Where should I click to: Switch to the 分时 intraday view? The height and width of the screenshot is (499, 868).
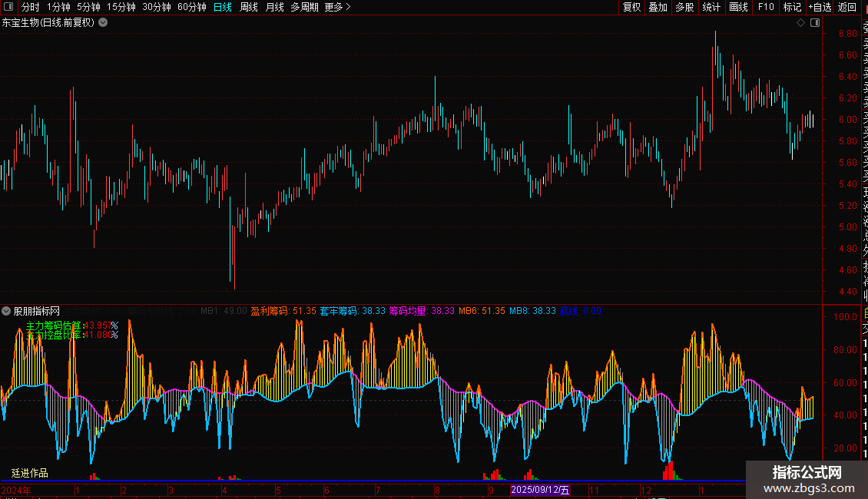coord(31,7)
